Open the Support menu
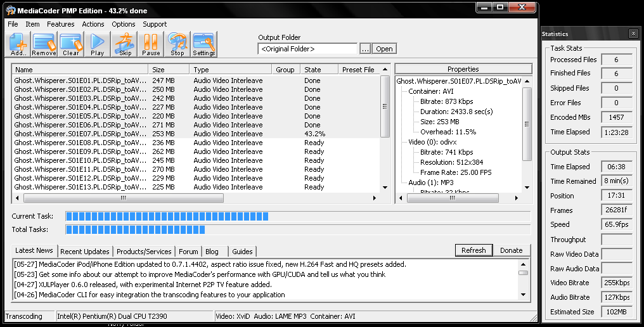 155,24
